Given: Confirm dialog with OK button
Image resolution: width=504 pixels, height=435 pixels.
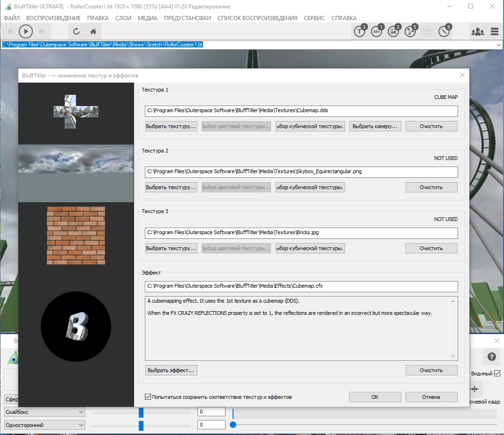Looking at the screenshot, I should pyautogui.click(x=375, y=397).
